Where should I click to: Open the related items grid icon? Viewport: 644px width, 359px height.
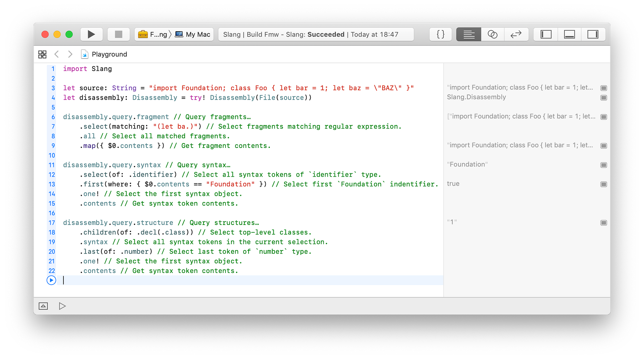click(42, 54)
